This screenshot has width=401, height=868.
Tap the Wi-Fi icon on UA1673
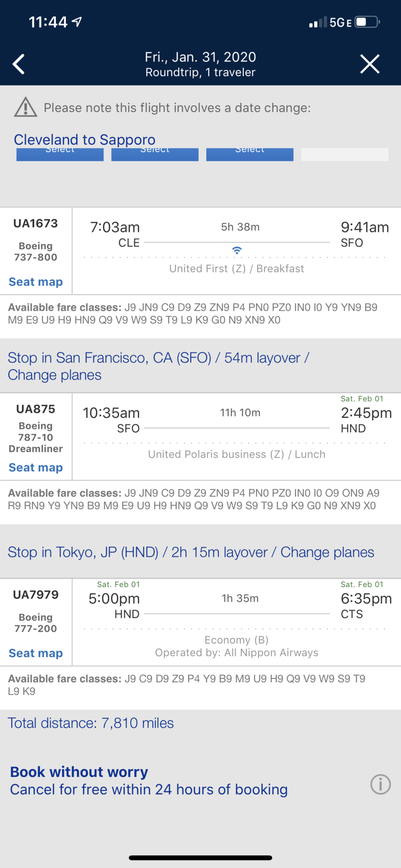click(237, 250)
